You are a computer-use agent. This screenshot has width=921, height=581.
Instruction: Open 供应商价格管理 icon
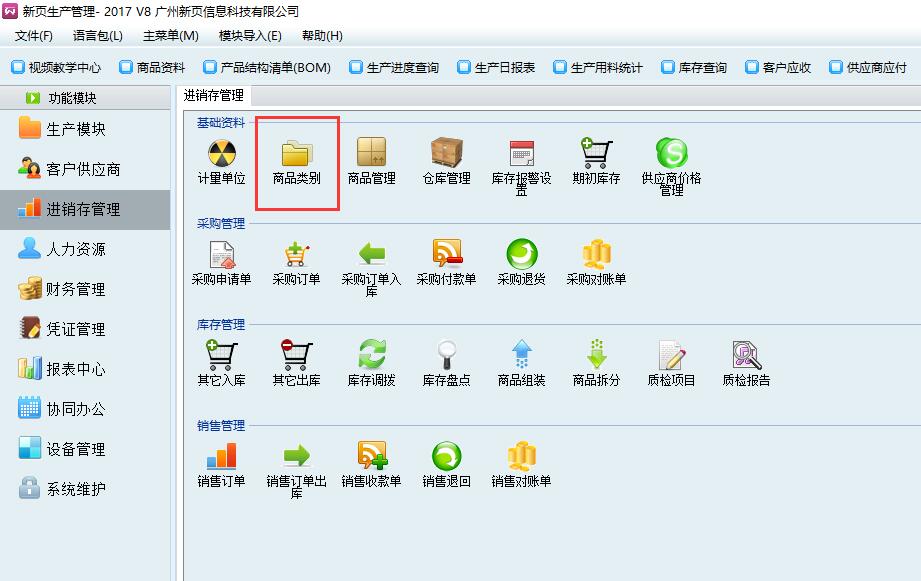(x=671, y=154)
